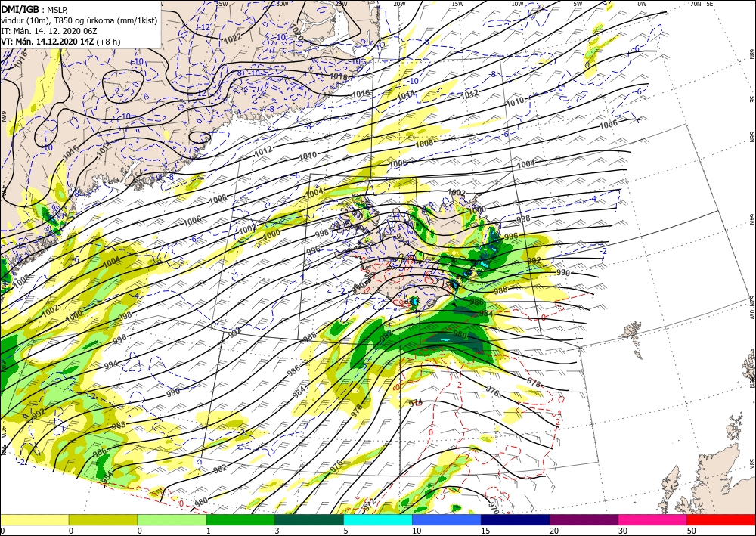Click the 10W longitude label
Screen dimensions: 756x536
tap(517, 4)
